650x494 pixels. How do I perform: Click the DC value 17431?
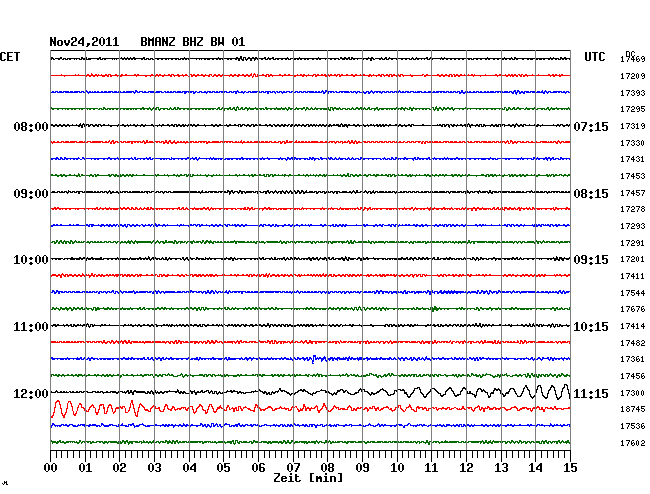(633, 159)
